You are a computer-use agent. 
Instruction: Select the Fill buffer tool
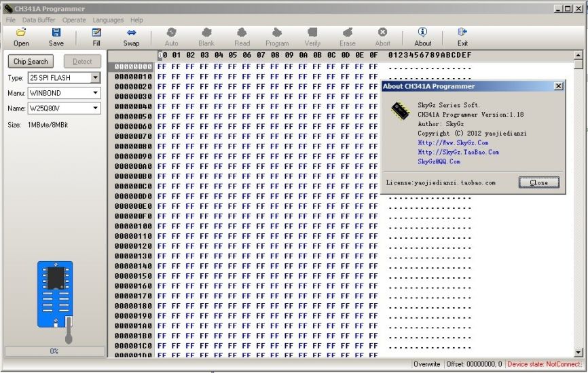pos(96,33)
